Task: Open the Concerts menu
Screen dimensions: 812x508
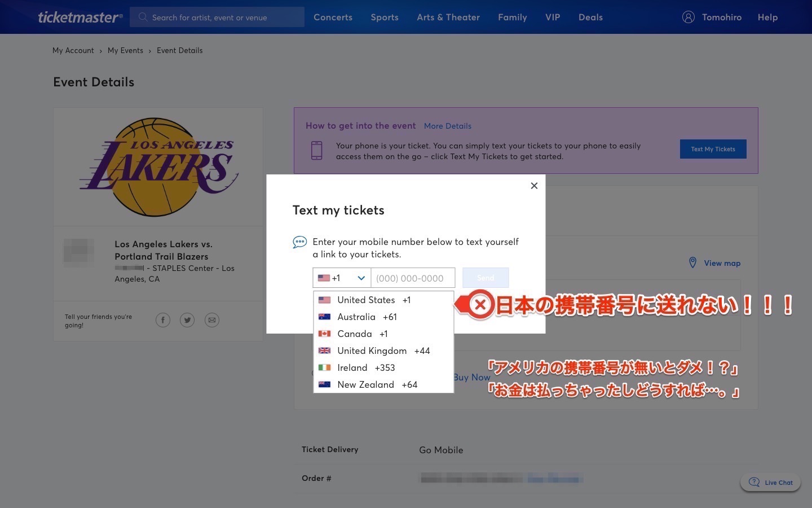Action: [333, 17]
